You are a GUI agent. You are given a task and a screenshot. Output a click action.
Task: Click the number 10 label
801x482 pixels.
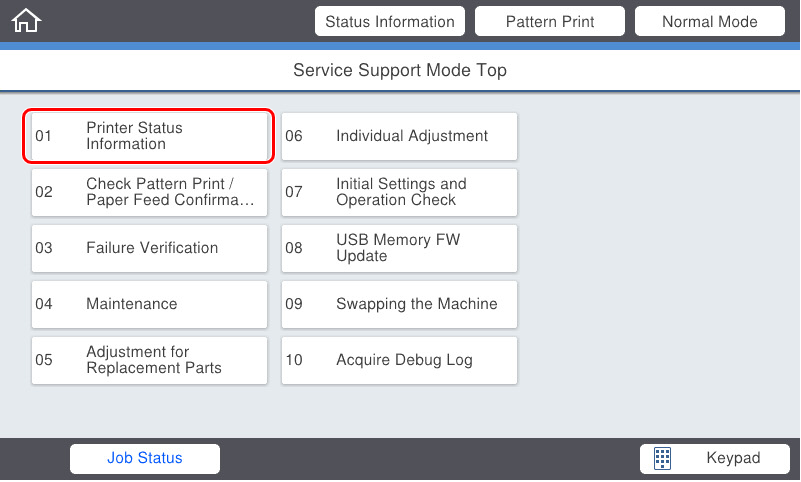pos(294,360)
